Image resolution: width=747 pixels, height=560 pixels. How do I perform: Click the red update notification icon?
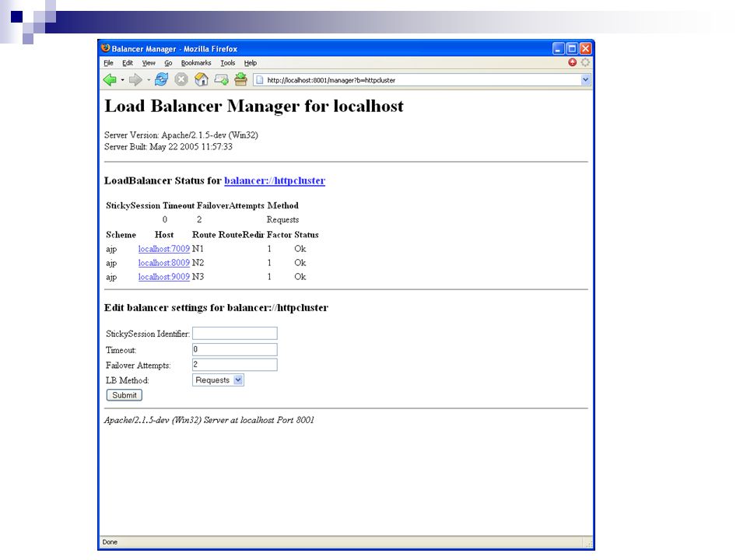coord(572,62)
